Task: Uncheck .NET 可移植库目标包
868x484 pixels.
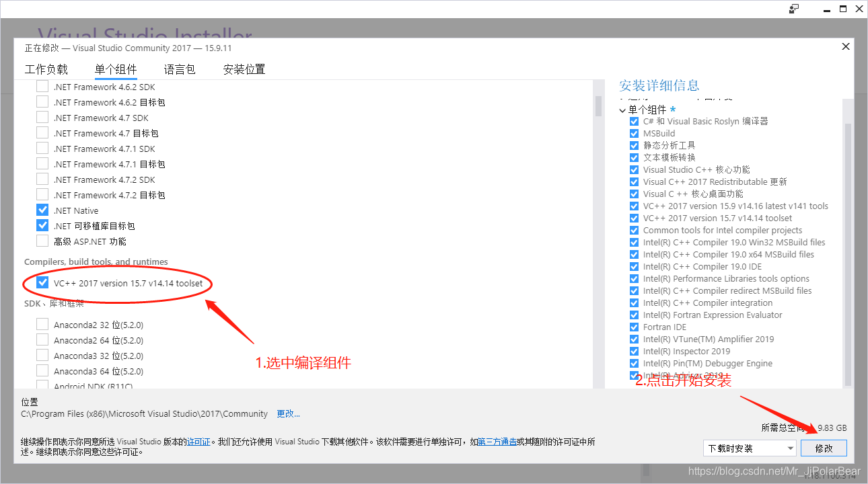Action: [x=42, y=226]
